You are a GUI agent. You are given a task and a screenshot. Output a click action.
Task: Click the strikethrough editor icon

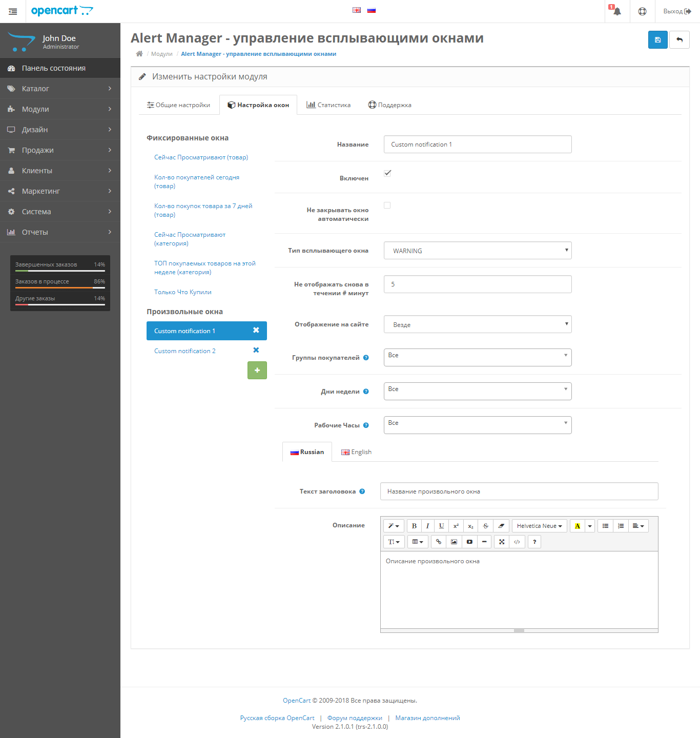pyautogui.click(x=485, y=526)
